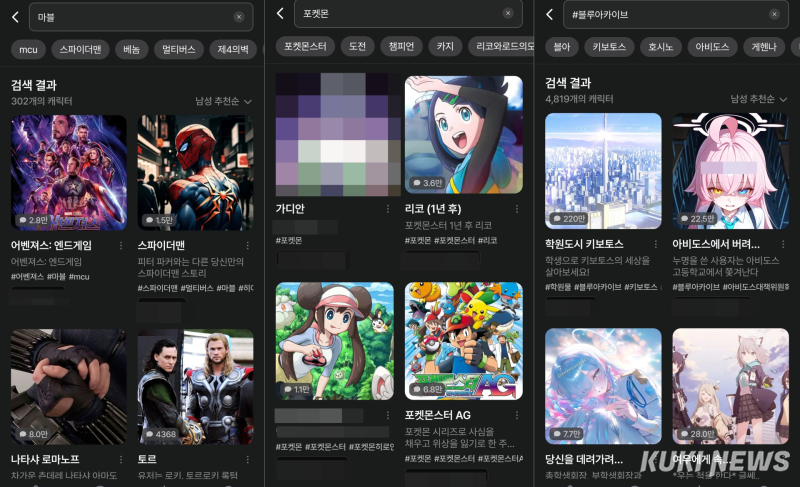Open the 나타샤 로마노프 character title
This screenshot has width=800, height=487.
[45, 459]
